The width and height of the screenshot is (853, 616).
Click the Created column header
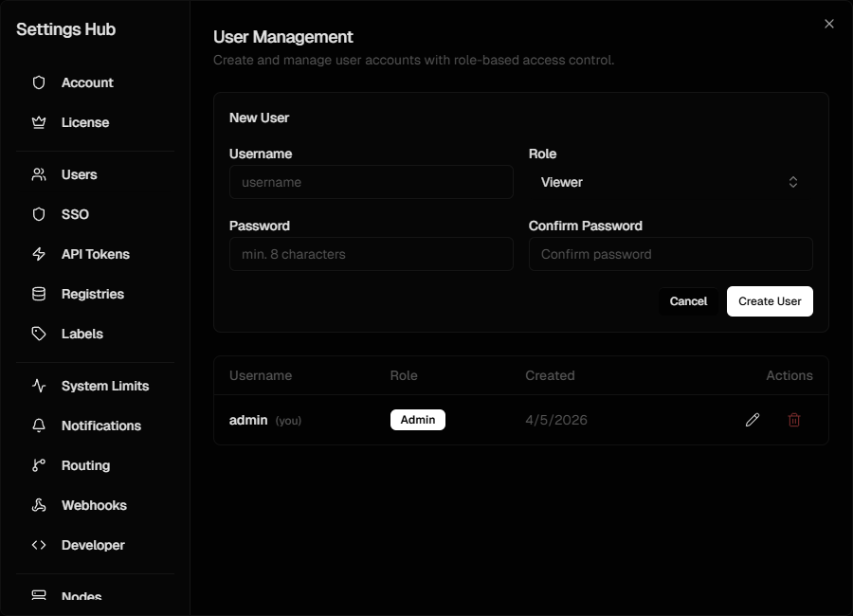pos(550,375)
